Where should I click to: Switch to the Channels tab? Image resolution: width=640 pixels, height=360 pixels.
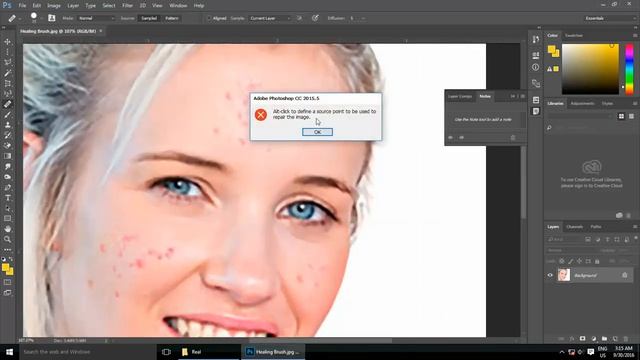(x=575, y=227)
